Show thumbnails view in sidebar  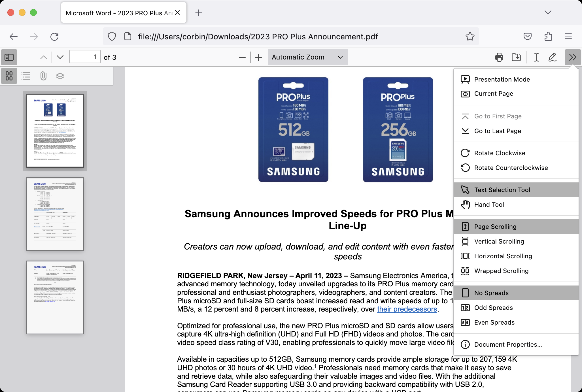(9, 76)
